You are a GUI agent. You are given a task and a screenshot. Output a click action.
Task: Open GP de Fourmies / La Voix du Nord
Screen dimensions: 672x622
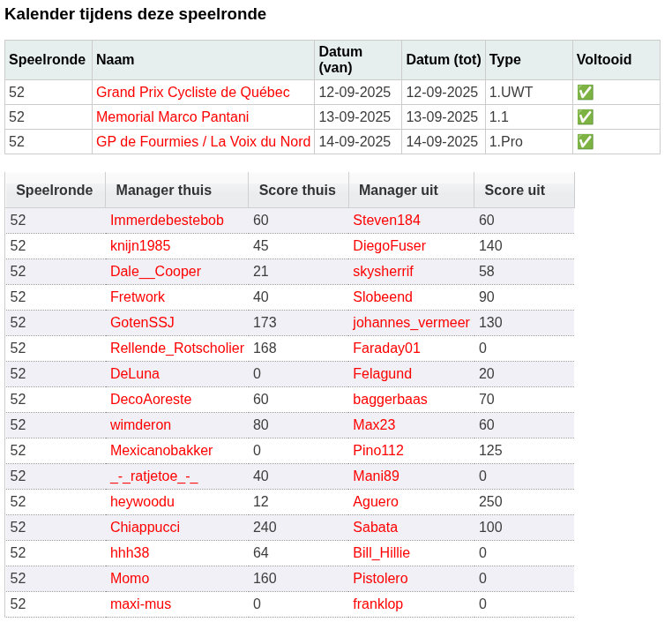203,142
